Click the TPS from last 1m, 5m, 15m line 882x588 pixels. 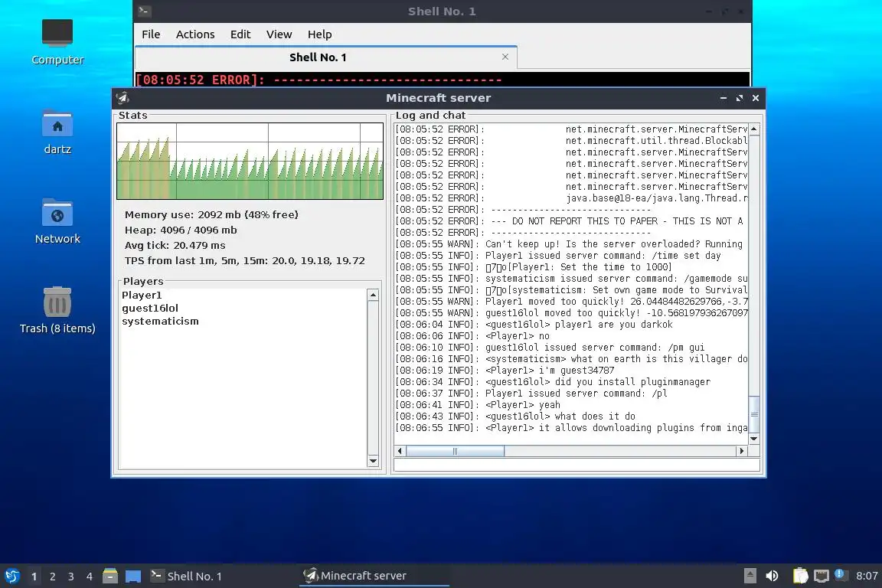[x=245, y=260]
